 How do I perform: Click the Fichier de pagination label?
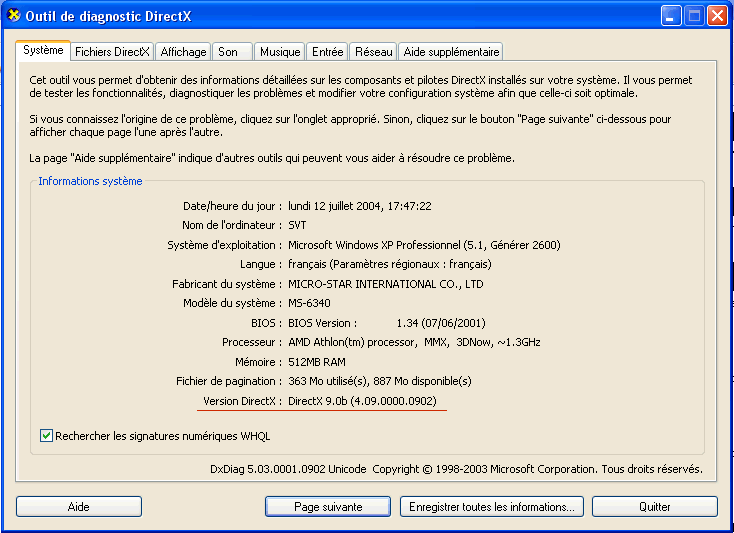tap(229, 381)
